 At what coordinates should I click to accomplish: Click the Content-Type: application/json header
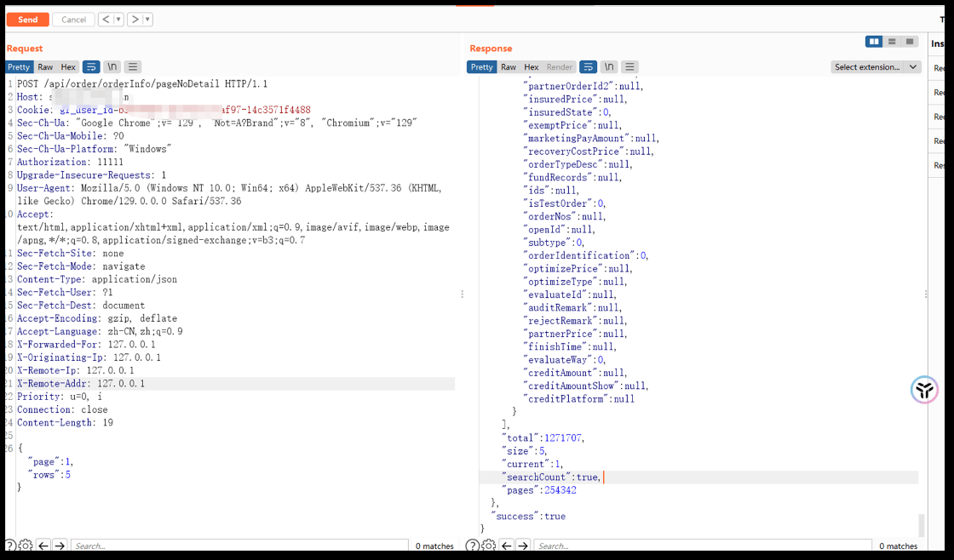(x=97, y=279)
